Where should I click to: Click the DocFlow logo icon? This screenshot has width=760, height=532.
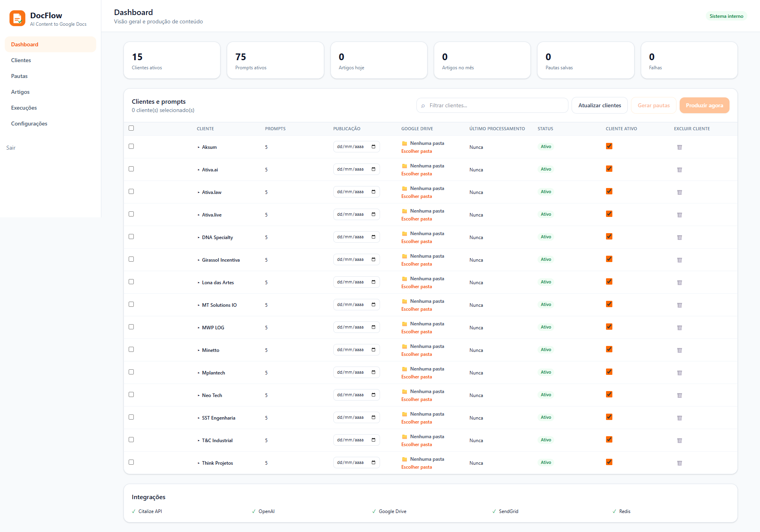tap(17, 18)
